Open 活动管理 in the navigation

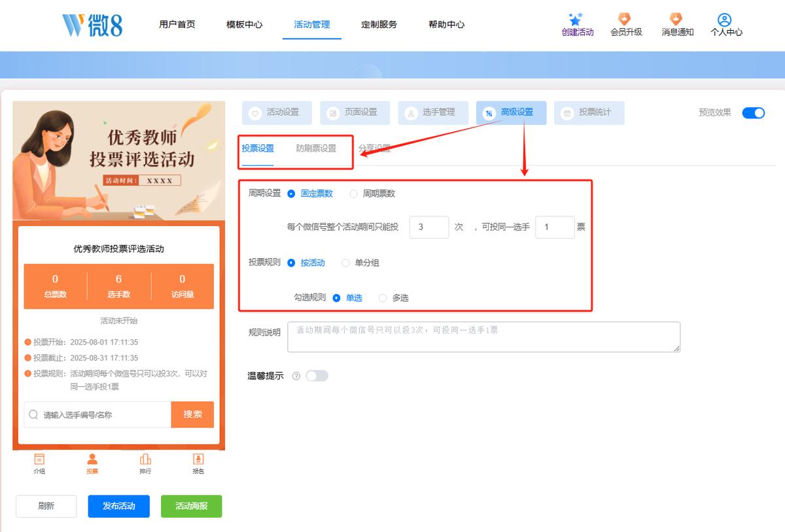[312, 25]
